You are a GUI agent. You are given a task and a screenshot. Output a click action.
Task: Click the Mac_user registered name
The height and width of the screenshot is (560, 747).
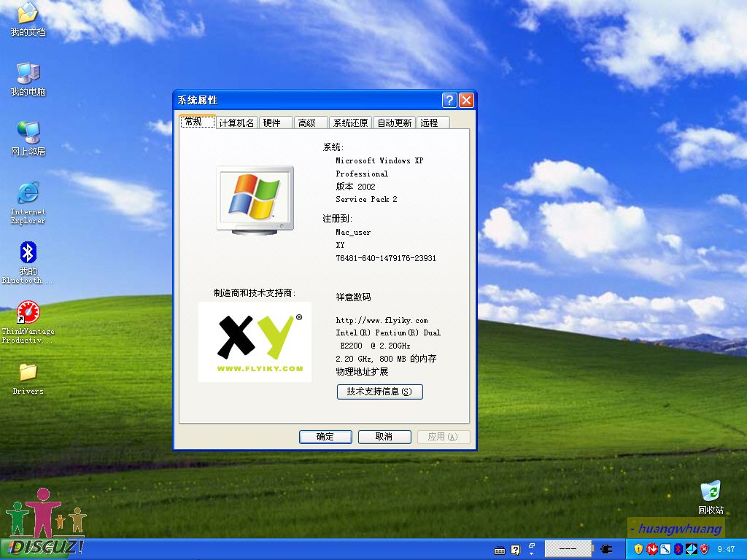pyautogui.click(x=353, y=233)
